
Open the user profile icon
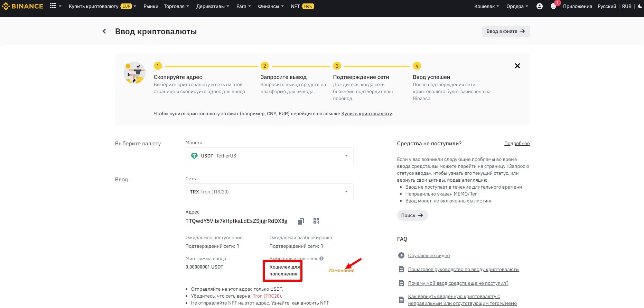(x=539, y=6)
